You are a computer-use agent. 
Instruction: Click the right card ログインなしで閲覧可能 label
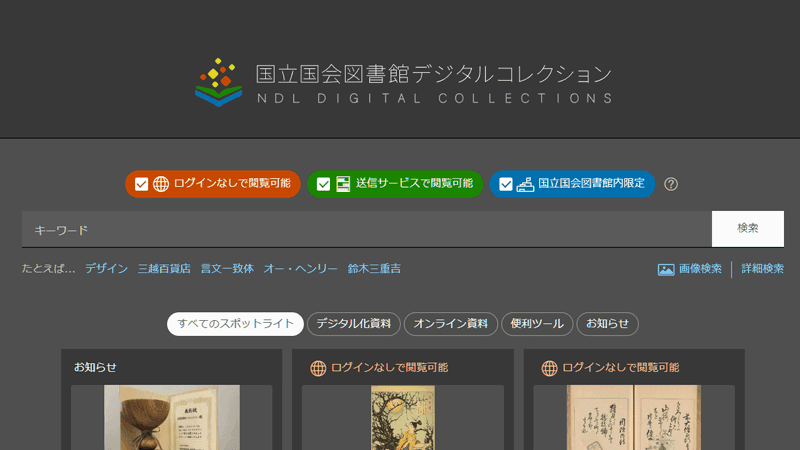pyautogui.click(x=620, y=368)
